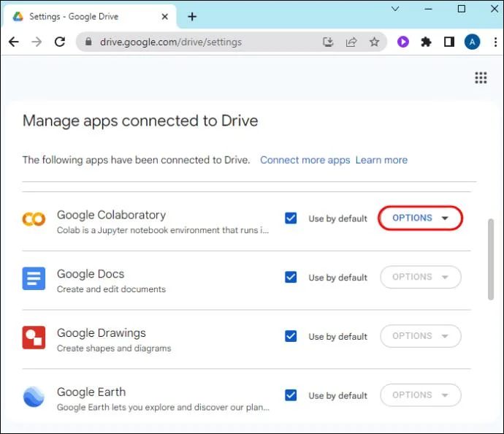Click the browser forward arrow
Viewport: 504px width, 434px height.
[37, 42]
